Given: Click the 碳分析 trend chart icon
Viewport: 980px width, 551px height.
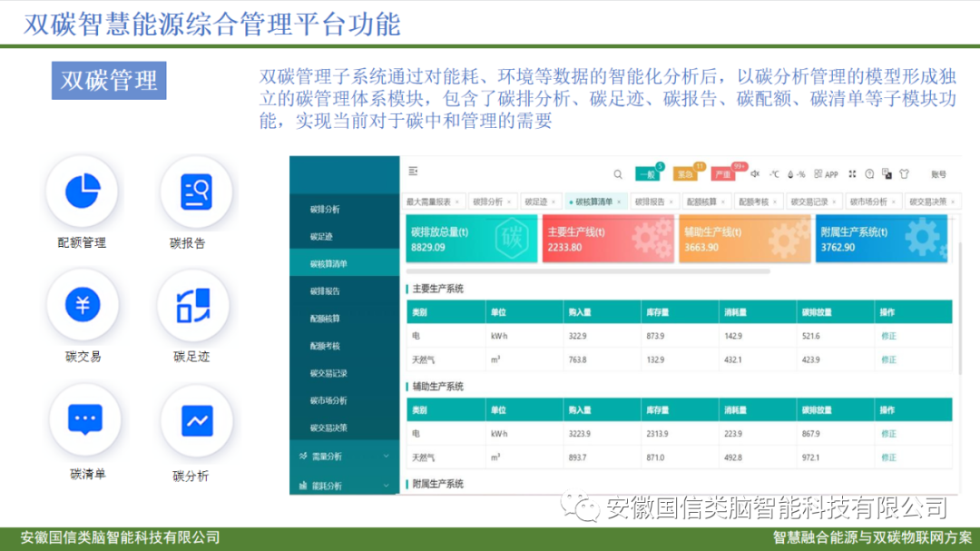Looking at the screenshot, I should click(x=197, y=420).
